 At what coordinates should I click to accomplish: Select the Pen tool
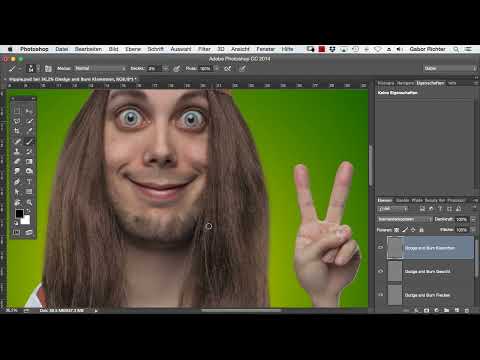[17, 182]
